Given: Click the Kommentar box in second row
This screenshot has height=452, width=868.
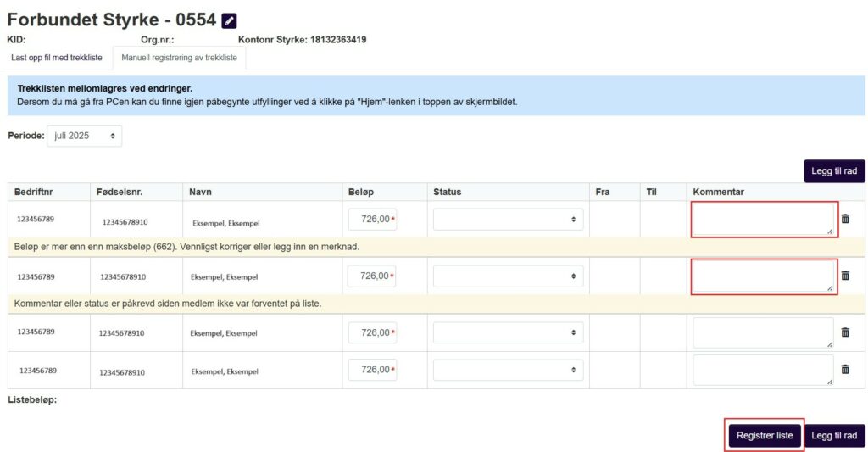Looking at the screenshot, I should coord(764,276).
